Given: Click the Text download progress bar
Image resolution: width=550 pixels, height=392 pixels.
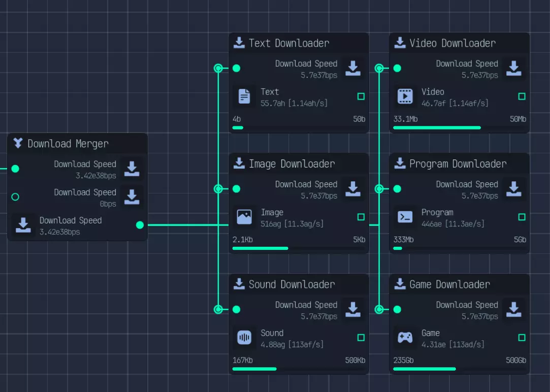Looking at the screenshot, I should click(x=299, y=127).
